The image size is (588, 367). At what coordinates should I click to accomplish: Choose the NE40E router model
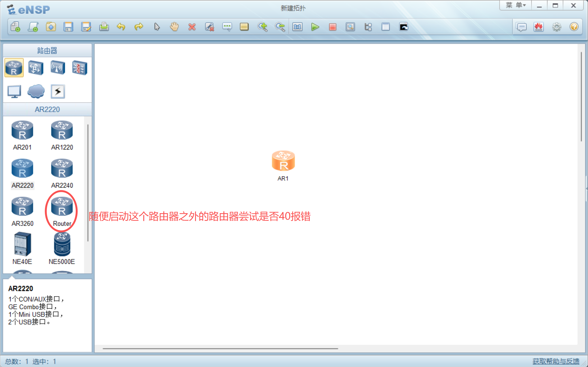click(x=22, y=248)
